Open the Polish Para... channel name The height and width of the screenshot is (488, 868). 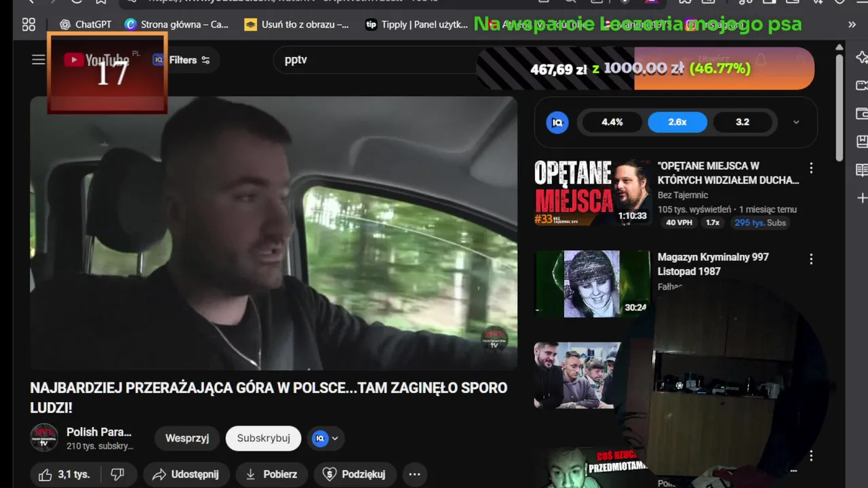(99, 432)
